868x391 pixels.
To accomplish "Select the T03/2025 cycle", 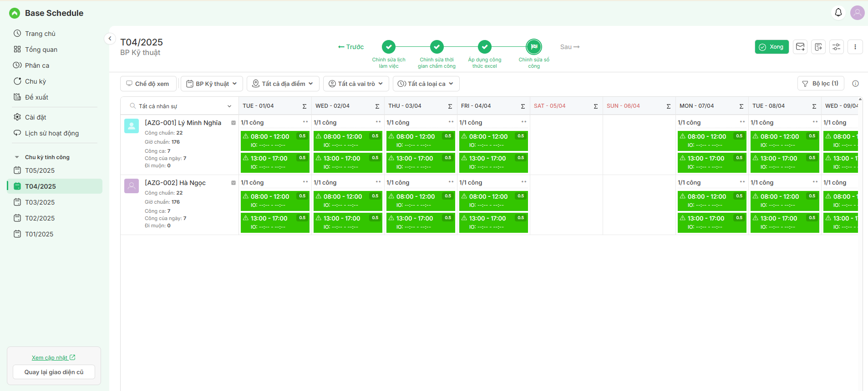I will (55, 202).
